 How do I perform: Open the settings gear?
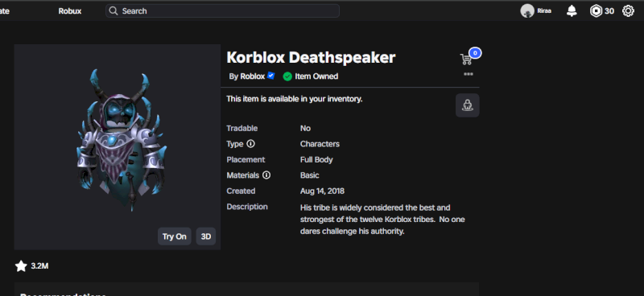click(x=628, y=11)
